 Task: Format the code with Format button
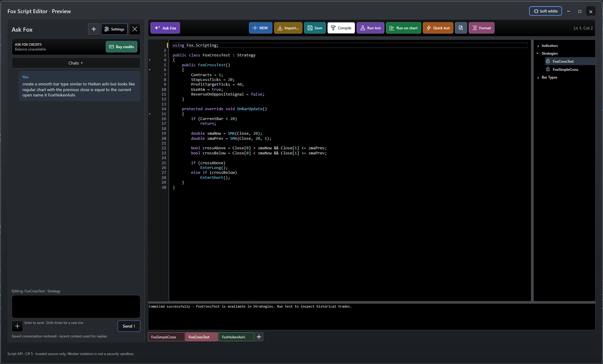pyautogui.click(x=481, y=28)
